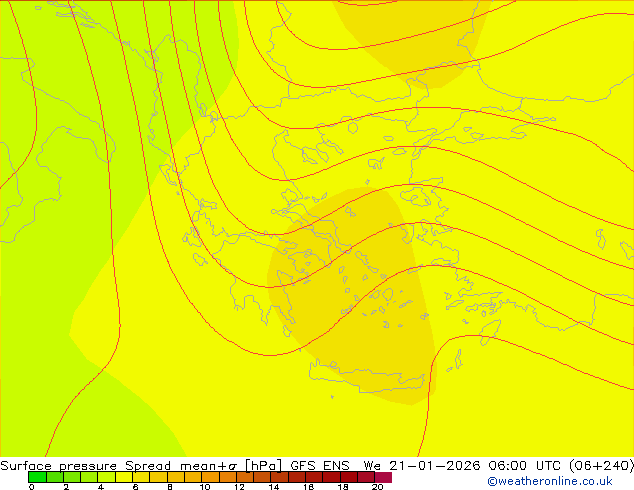Click the legend scale label '2'
Viewport: 634px width, 490px height.
[66, 487]
